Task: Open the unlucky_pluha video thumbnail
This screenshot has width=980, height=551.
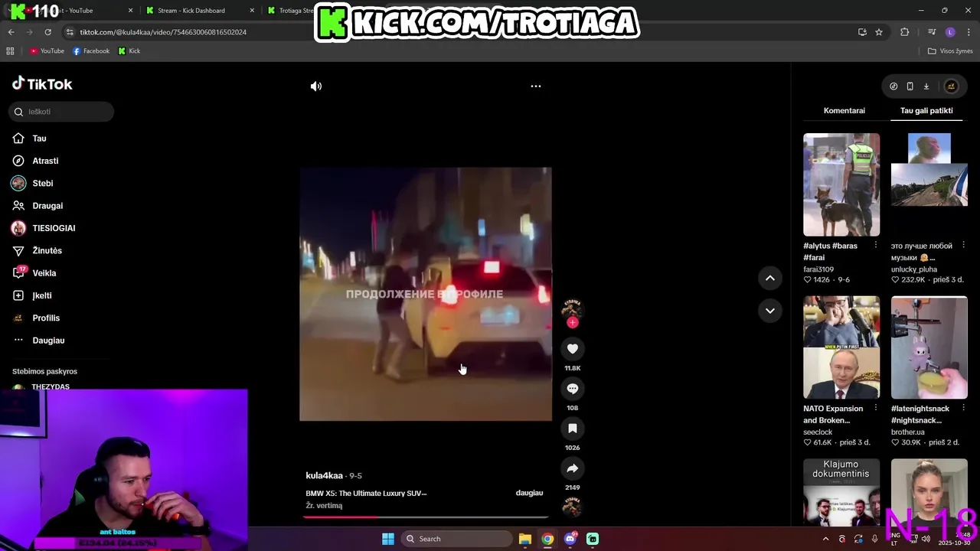Action: click(x=929, y=184)
